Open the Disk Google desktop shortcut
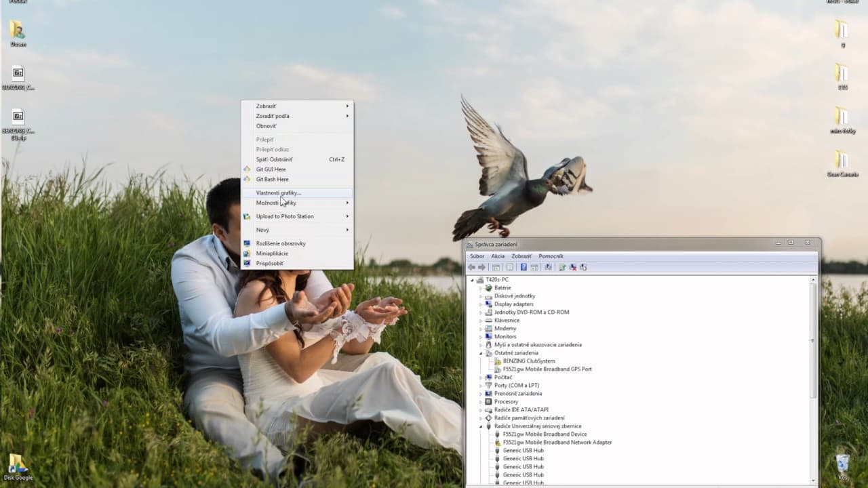This screenshot has width=868, height=488. 17,466
